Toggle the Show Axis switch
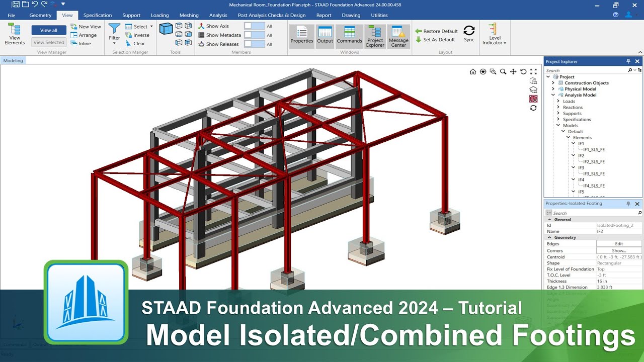Viewport: 644px width, 362px height. [x=255, y=26]
